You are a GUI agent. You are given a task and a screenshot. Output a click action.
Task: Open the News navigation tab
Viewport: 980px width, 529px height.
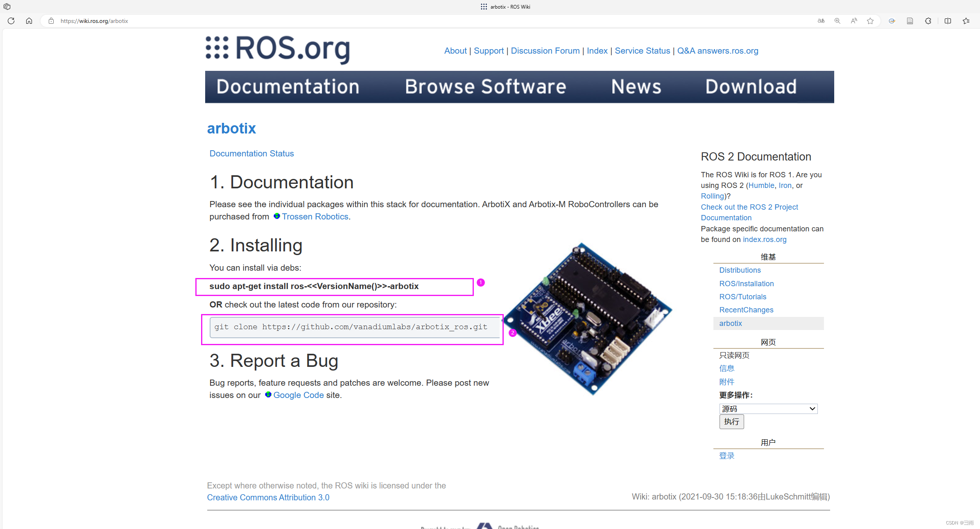(x=636, y=87)
